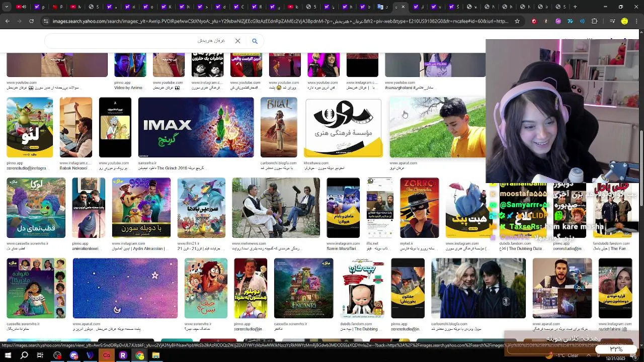The width and height of the screenshot is (644, 362).
Task: Open the blue fish character image
Action: click(89, 208)
